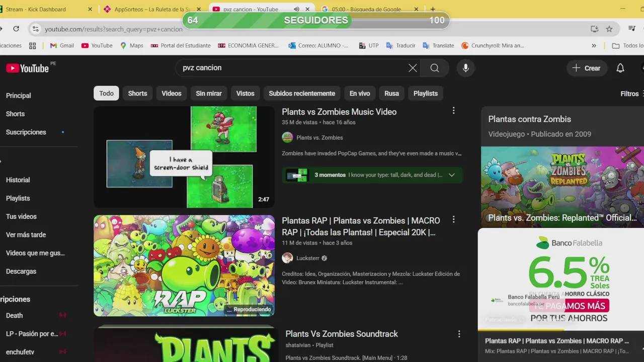Open the ECONOMIA GENER... bookmark

(x=248, y=45)
